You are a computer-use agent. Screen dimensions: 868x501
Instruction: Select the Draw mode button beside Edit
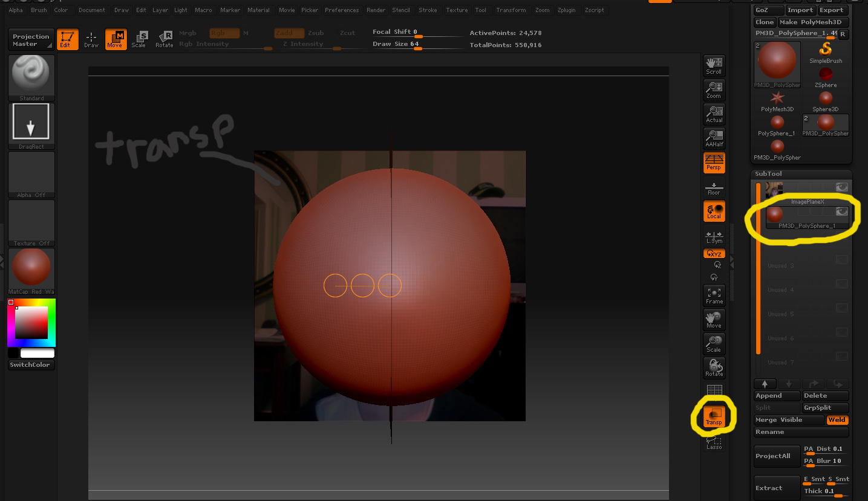(91, 40)
